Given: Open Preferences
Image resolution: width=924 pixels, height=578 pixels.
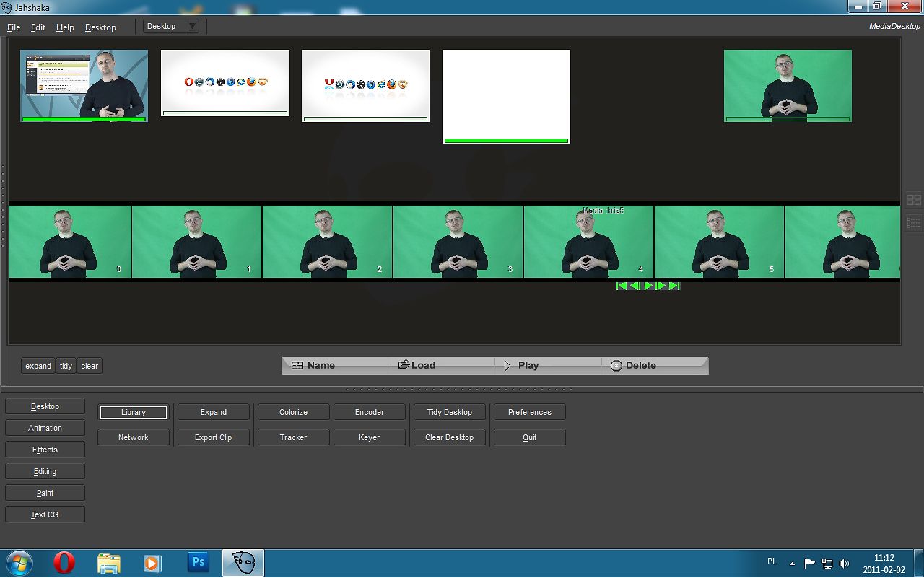Looking at the screenshot, I should tap(530, 412).
